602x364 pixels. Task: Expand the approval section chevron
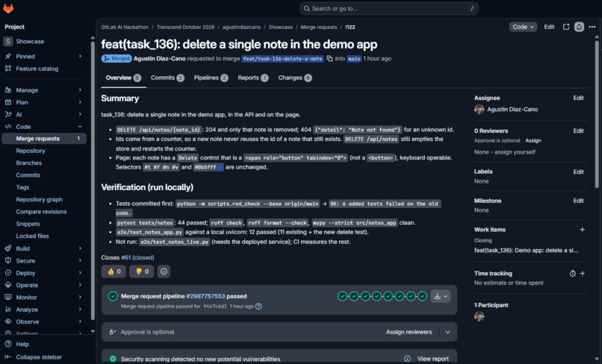click(447, 332)
